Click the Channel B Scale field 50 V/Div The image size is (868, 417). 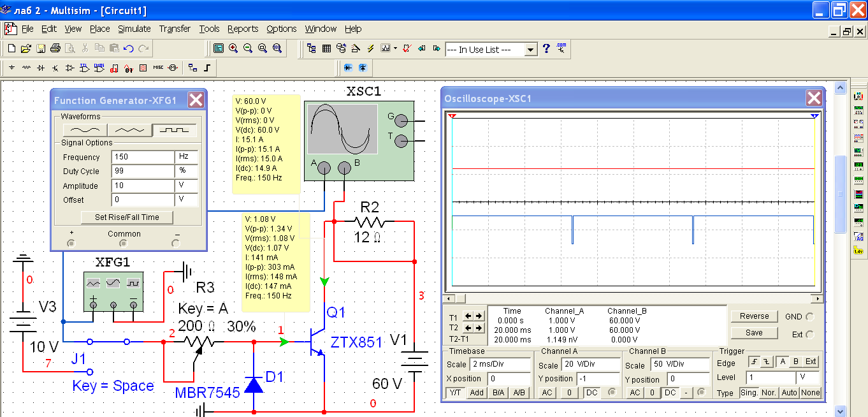(679, 365)
